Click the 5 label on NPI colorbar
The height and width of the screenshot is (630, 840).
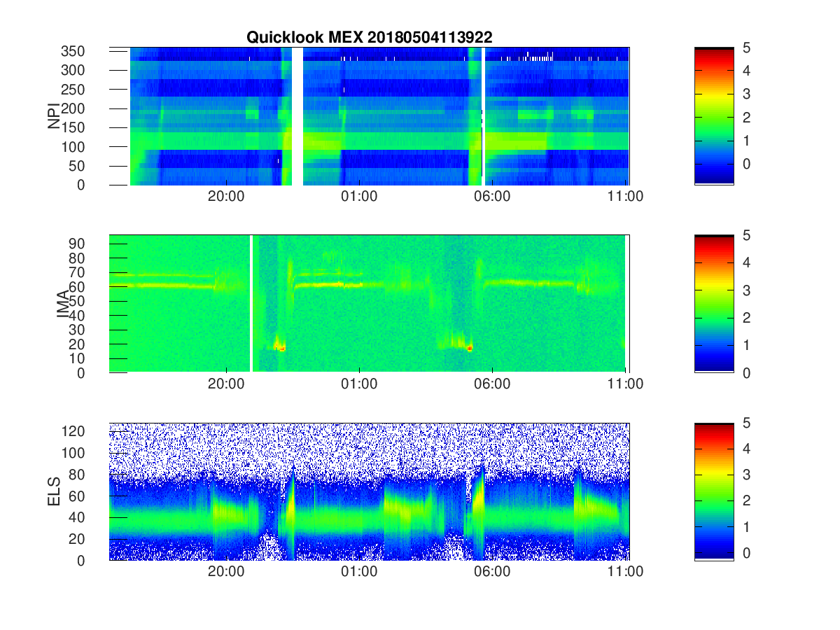point(747,48)
